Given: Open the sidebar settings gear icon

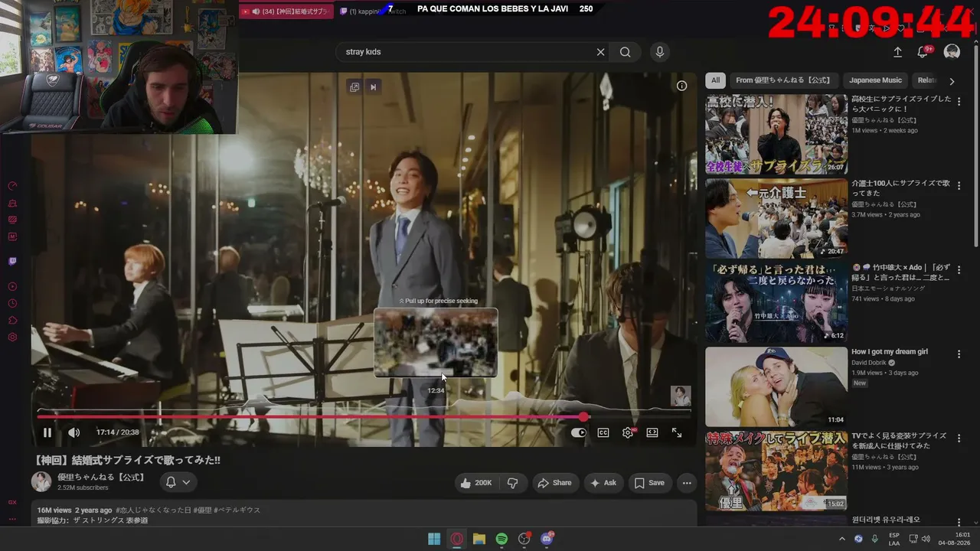Looking at the screenshot, I should 12,337.
